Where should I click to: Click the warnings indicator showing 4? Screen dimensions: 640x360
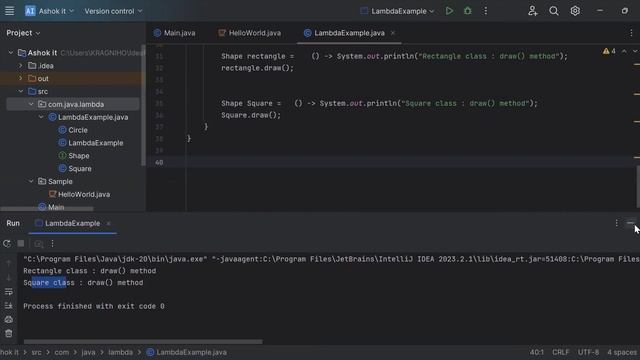point(609,51)
